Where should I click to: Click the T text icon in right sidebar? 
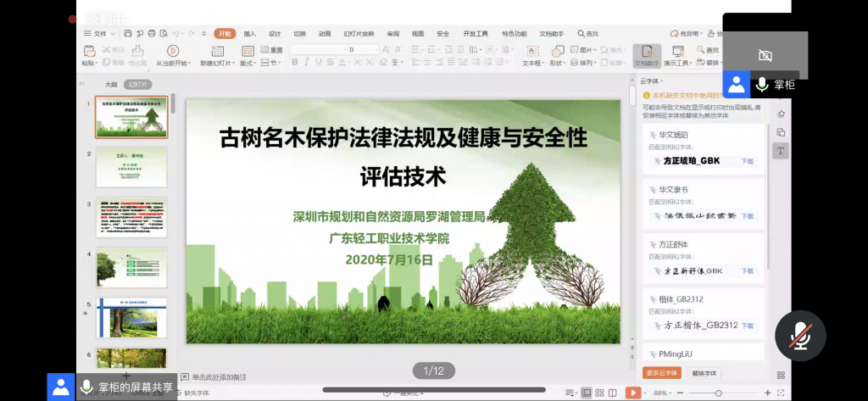[x=781, y=151]
